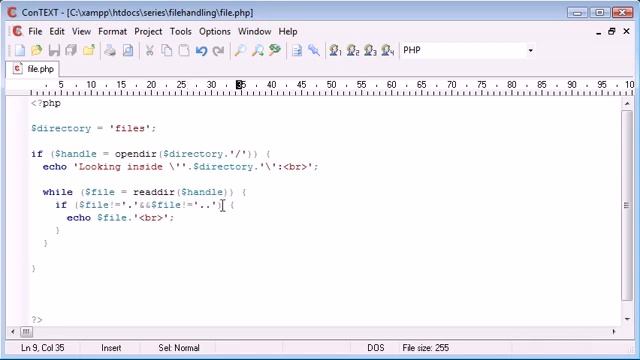Open the Format menu
Viewport: 640px width, 360px height.
pos(112,31)
